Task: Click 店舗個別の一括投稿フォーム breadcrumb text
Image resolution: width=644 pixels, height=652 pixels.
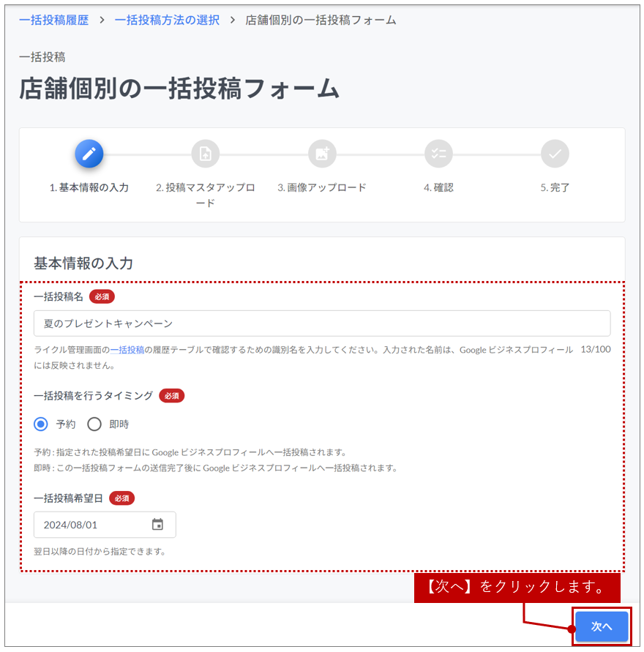Action: pos(321,20)
